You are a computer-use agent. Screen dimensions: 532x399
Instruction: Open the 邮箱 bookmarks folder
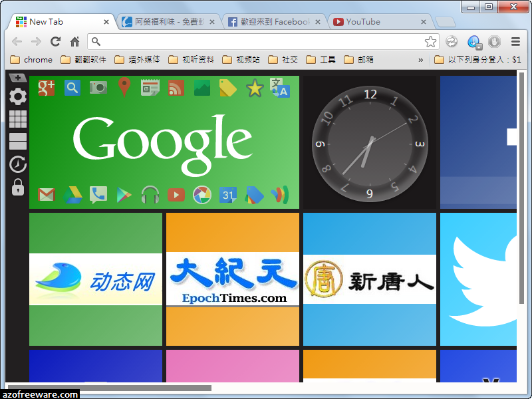358,60
